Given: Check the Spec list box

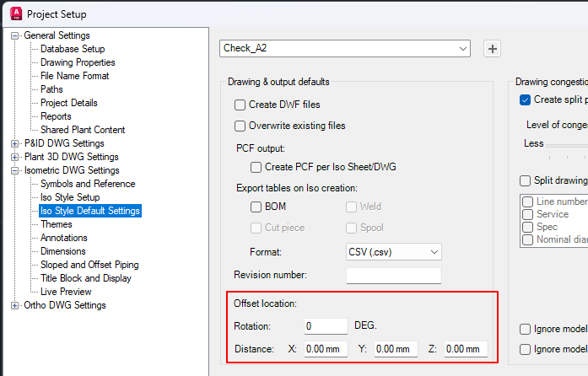Looking at the screenshot, I should 527,227.
